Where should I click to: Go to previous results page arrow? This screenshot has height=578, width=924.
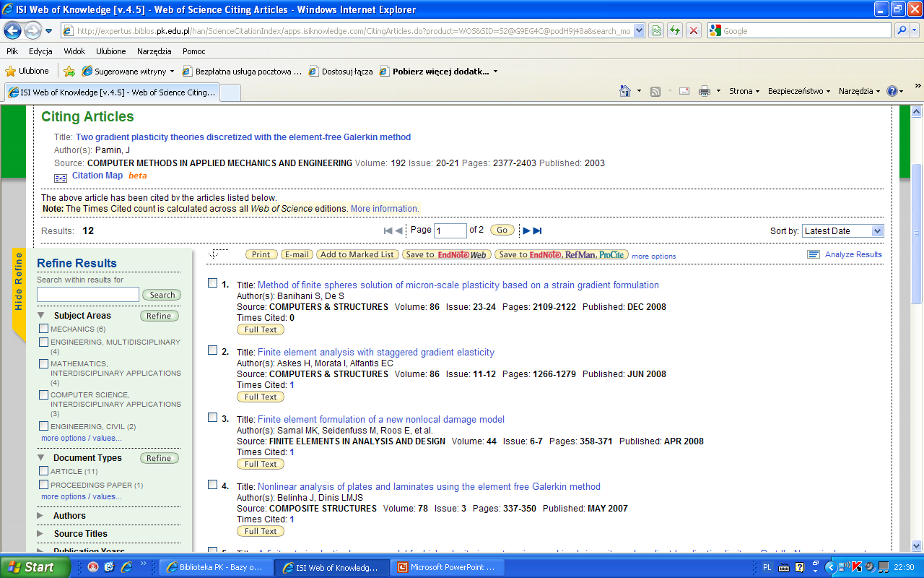398,230
